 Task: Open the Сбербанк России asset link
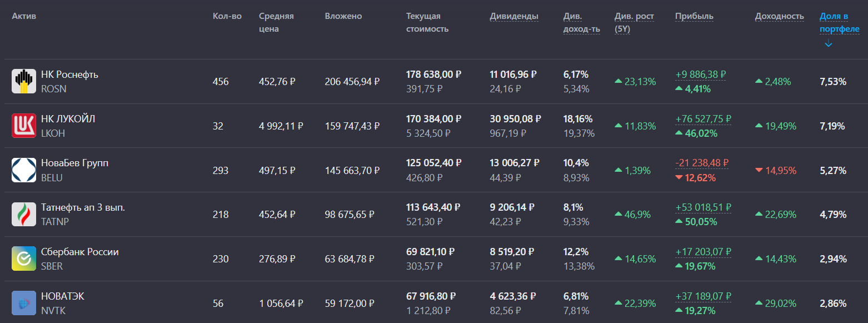(79, 252)
